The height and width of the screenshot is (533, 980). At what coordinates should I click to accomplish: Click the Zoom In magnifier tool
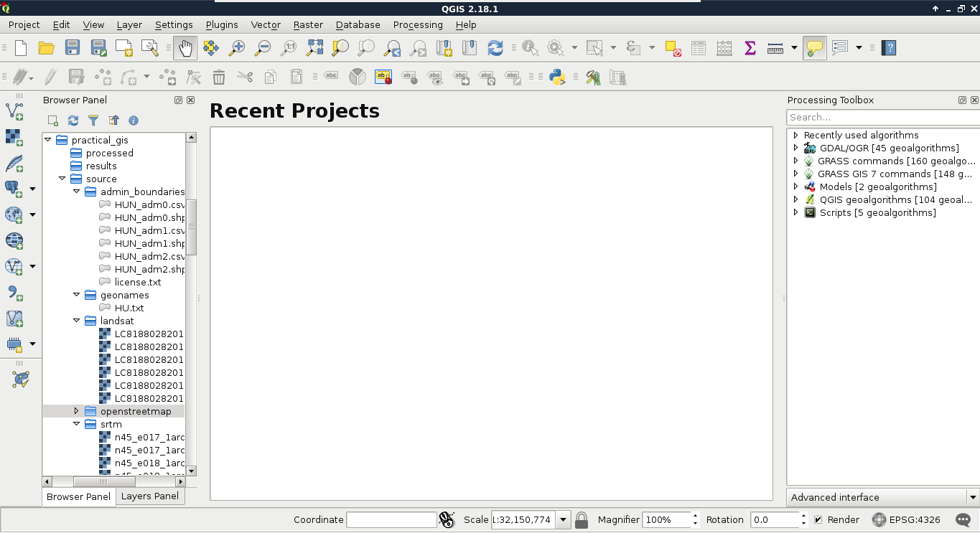pyautogui.click(x=237, y=48)
